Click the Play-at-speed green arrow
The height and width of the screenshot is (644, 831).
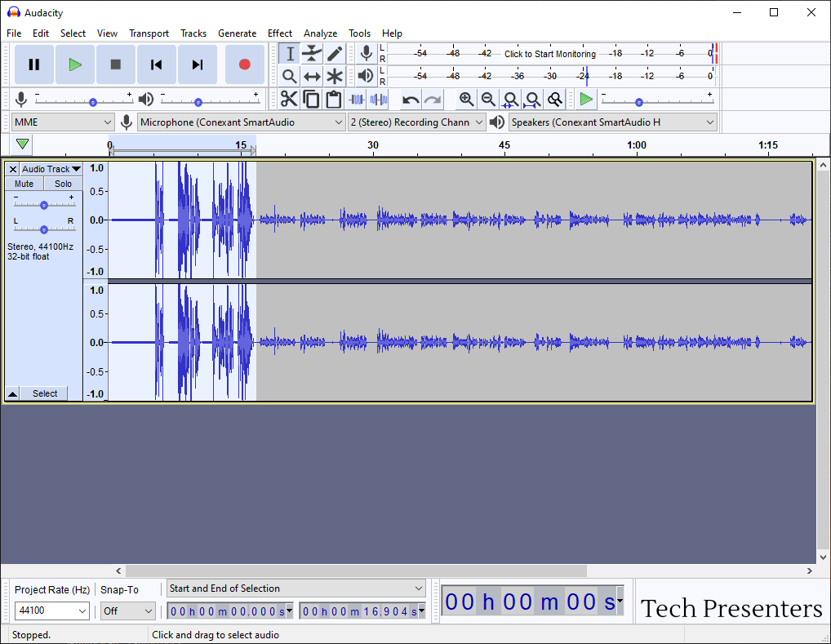[586, 99]
